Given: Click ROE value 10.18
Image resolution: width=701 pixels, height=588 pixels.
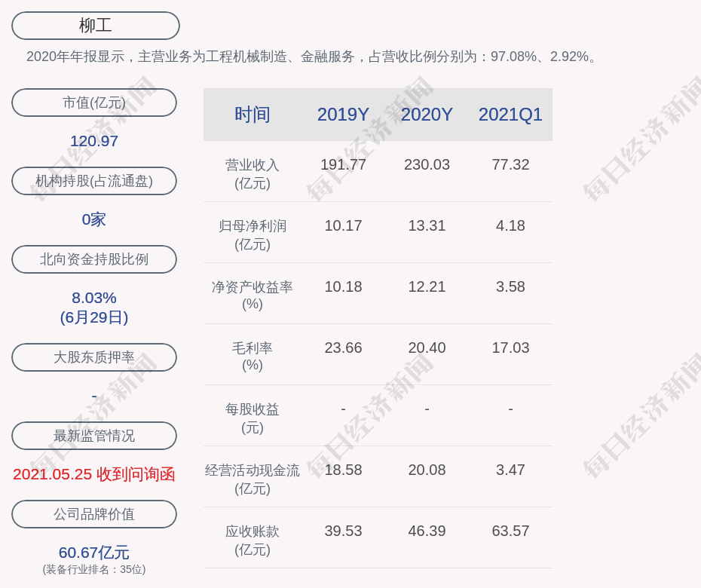Looking at the screenshot, I should (343, 286).
